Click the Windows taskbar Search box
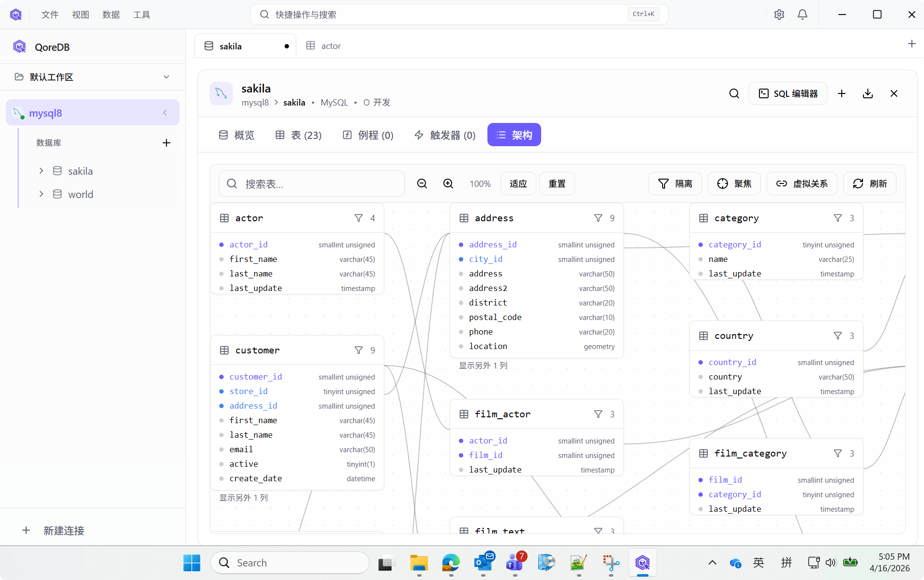The height and width of the screenshot is (580, 924). click(x=290, y=563)
